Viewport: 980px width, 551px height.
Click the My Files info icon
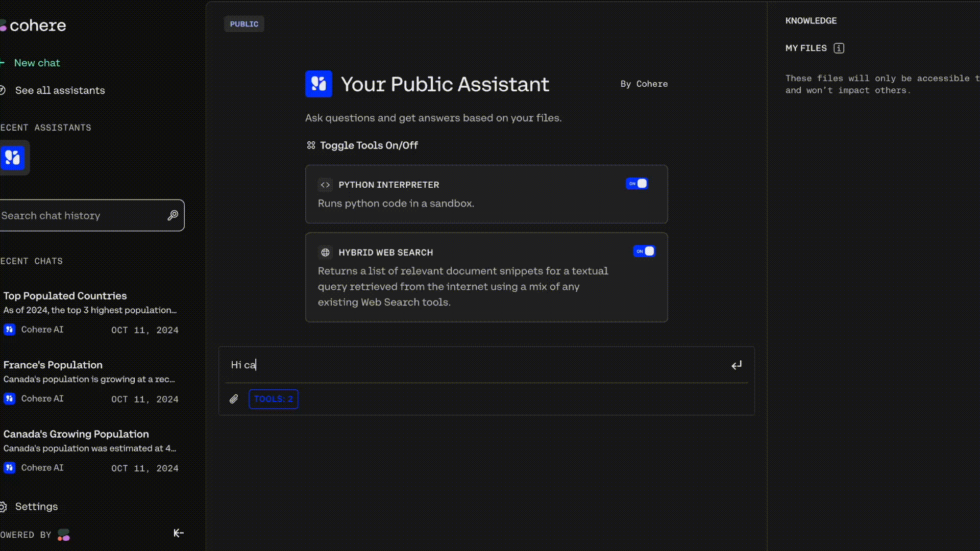click(839, 48)
